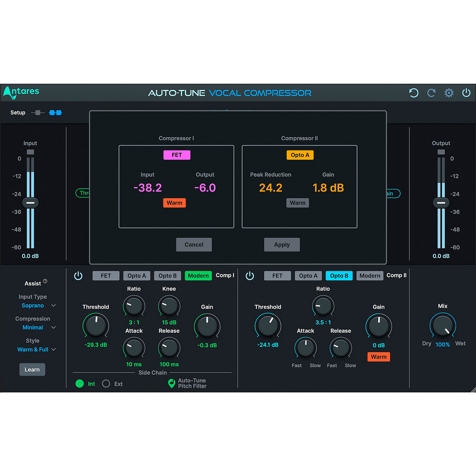Click the Mix knob

[443, 325]
